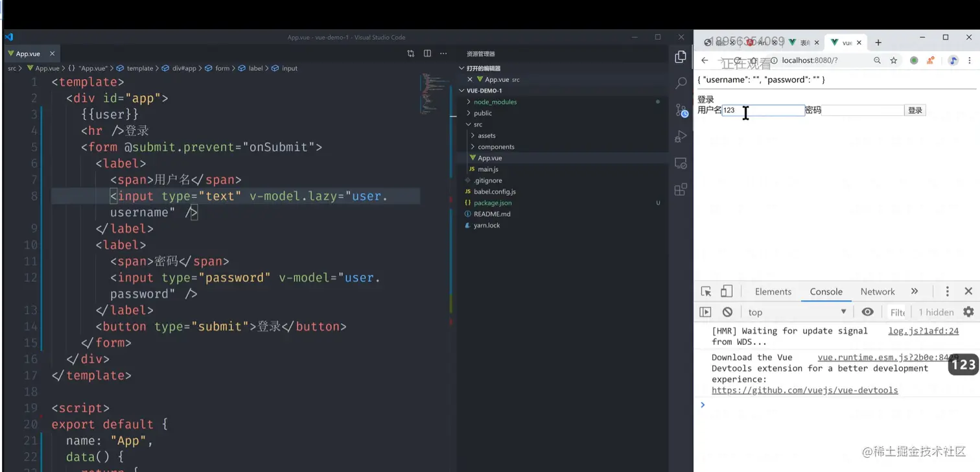Show the DevTools console sidebar
Screen dimensions: 980x472
point(705,312)
